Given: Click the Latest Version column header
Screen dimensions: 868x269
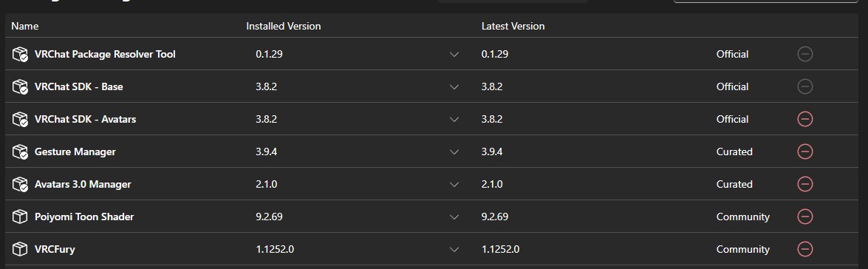Looking at the screenshot, I should (513, 26).
